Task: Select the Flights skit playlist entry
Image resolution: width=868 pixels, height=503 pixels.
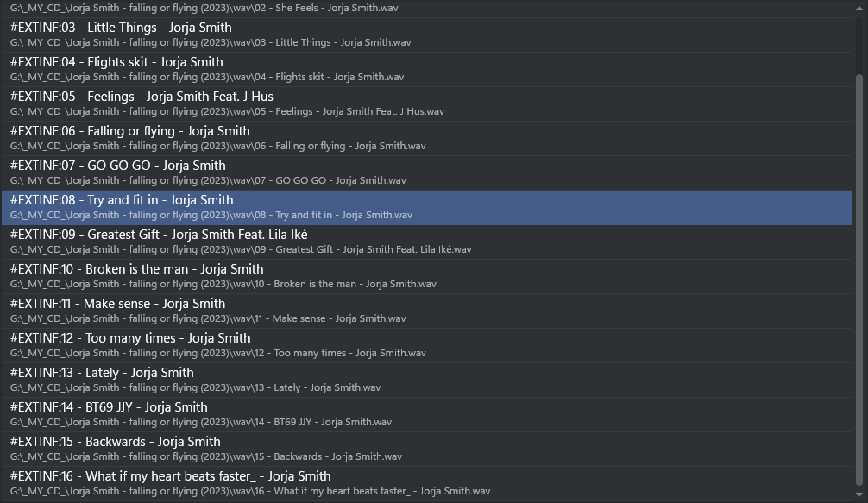Action: coord(116,62)
